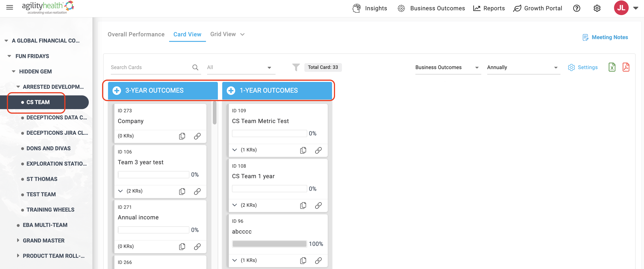Add a new 1-Year Outcome card
The image size is (644, 269).
[x=231, y=90]
